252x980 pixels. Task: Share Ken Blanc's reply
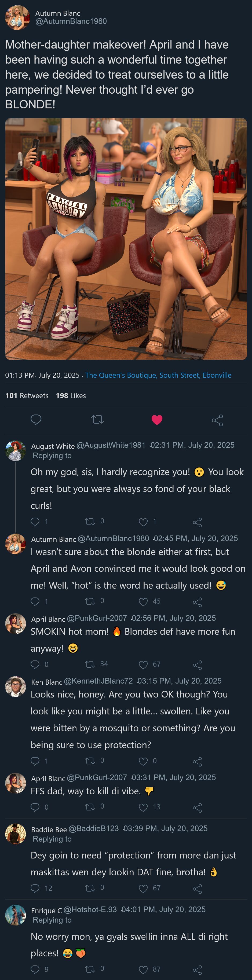[197, 761]
